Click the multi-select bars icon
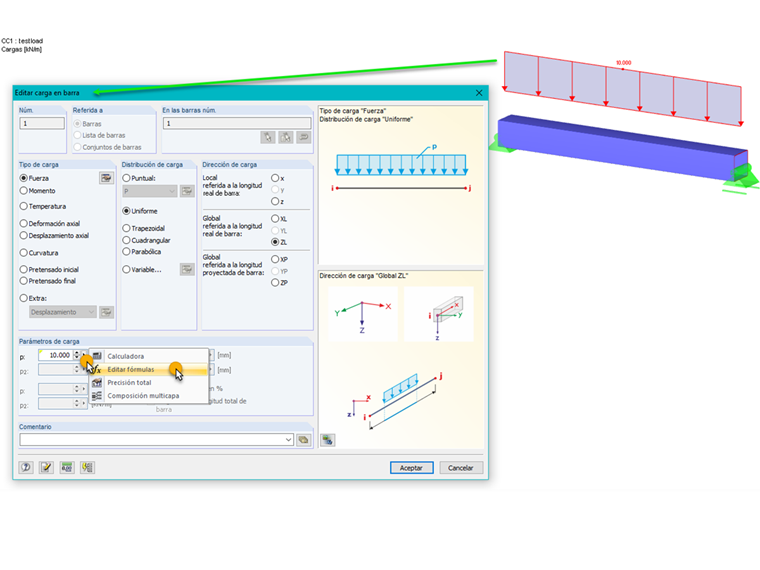760x570 pixels. pos(286,137)
